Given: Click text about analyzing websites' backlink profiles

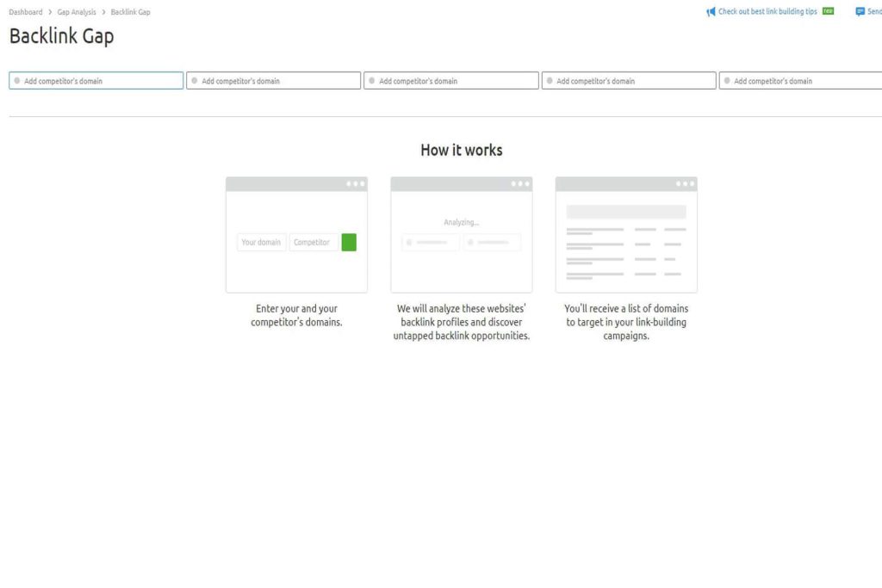Looking at the screenshot, I should click(x=462, y=322).
